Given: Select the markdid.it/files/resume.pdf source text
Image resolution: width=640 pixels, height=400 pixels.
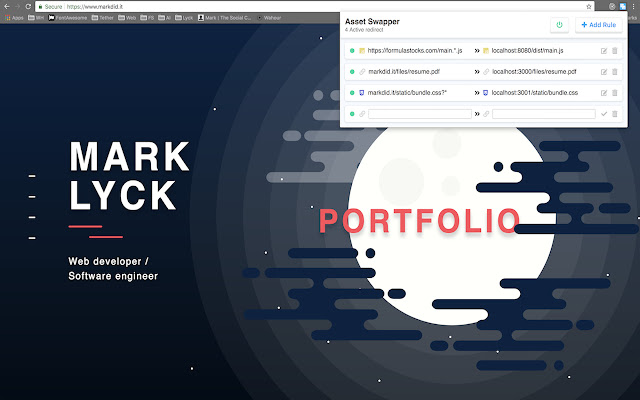Looking at the screenshot, I should click(404, 71).
